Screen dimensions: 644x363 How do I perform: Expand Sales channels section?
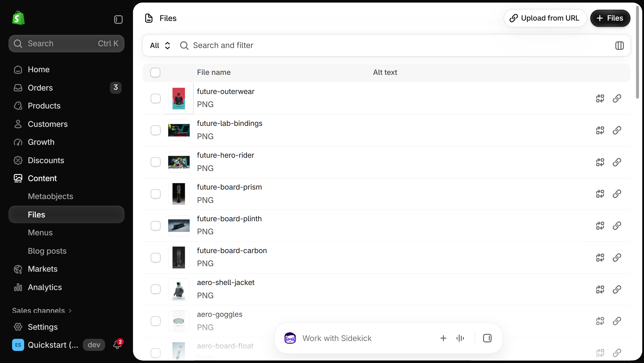(x=42, y=310)
